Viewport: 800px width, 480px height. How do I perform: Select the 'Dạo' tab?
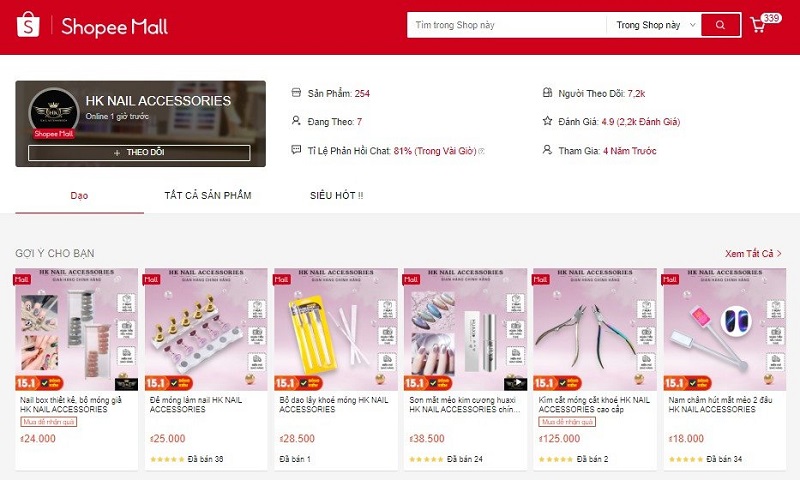pyautogui.click(x=79, y=195)
